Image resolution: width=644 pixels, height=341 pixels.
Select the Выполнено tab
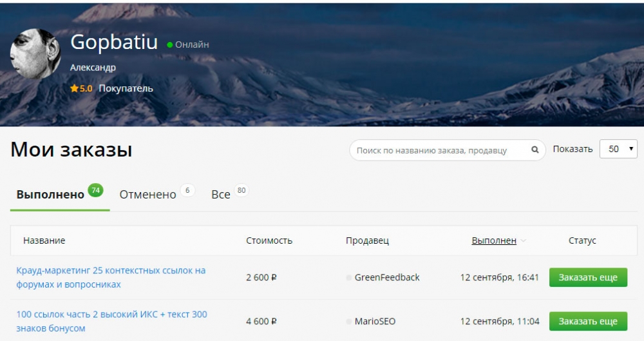point(50,195)
